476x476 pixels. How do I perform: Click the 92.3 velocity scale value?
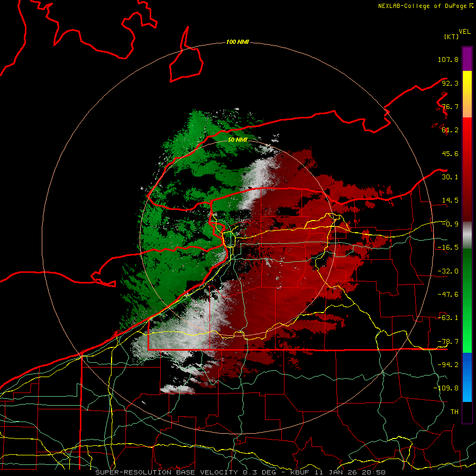click(450, 83)
